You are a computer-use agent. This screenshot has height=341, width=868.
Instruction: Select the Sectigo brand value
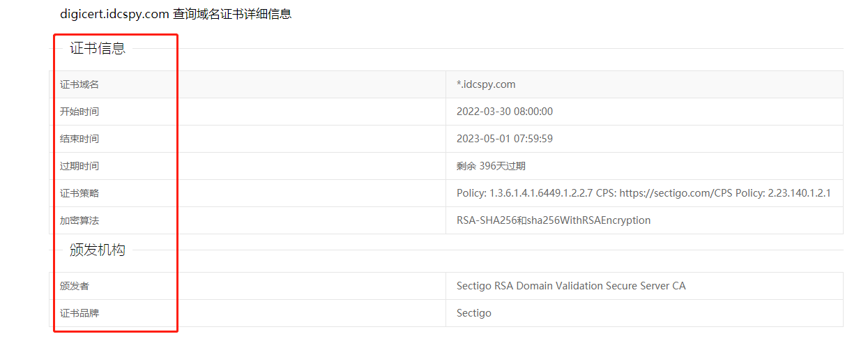tap(473, 313)
